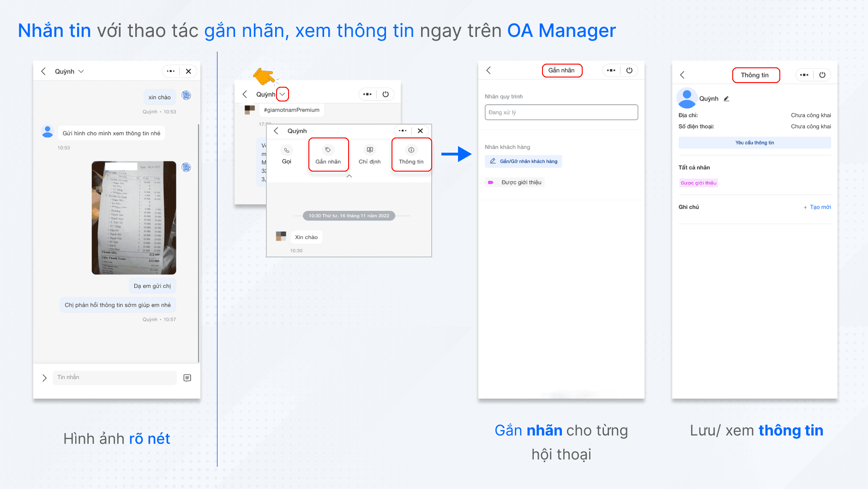Screen dimensions: 868x489
Task: Open the Gắn nhãn tag option
Action: (x=328, y=155)
